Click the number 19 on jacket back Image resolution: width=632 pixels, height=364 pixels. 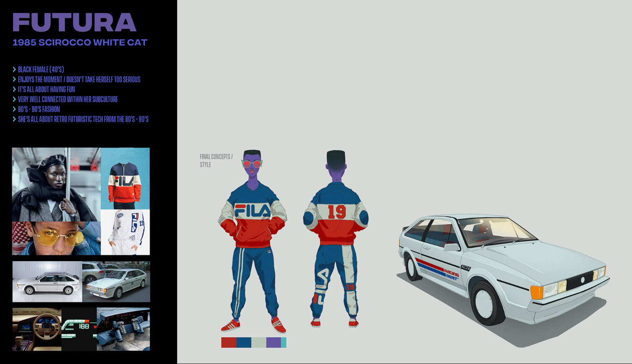click(x=337, y=212)
